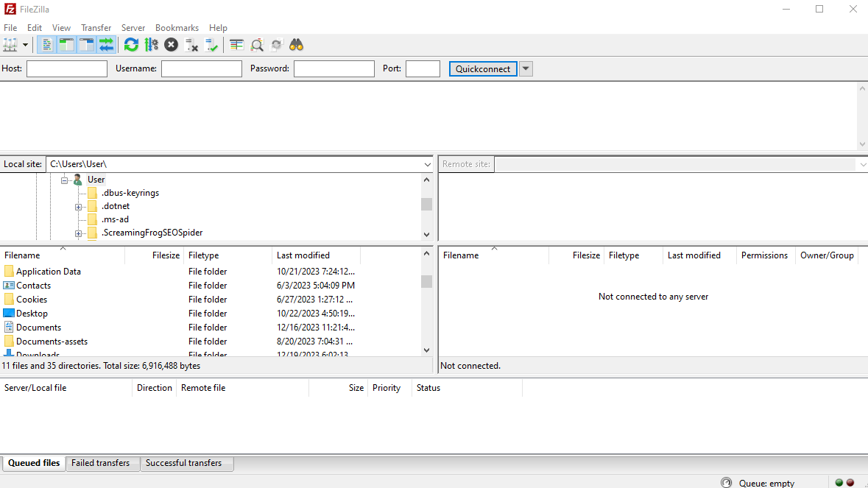Open the Help menu
868x488 pixels.
coord(218,28)
